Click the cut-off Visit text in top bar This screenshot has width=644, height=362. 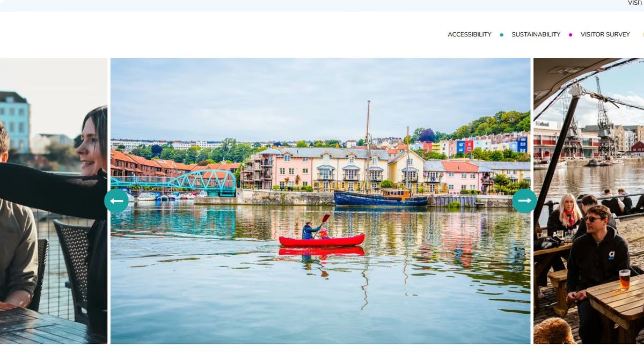coord(635,3)
